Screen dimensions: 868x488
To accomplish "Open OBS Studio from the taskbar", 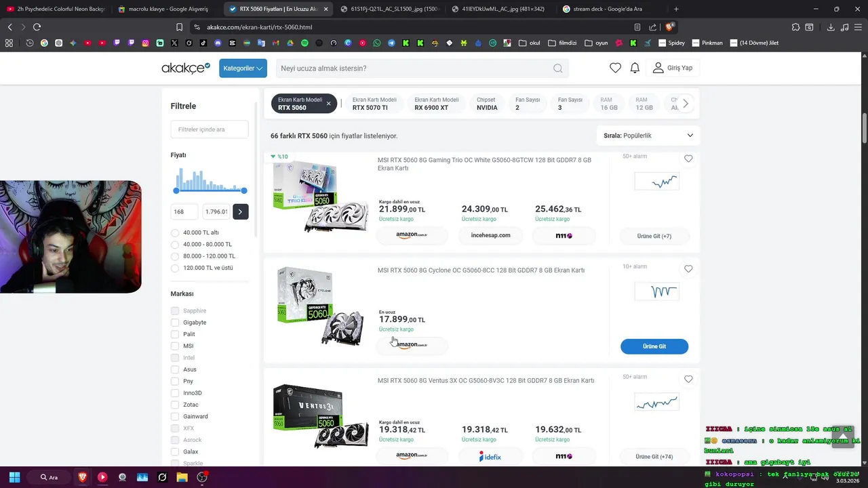I will [x=202, y=477].
